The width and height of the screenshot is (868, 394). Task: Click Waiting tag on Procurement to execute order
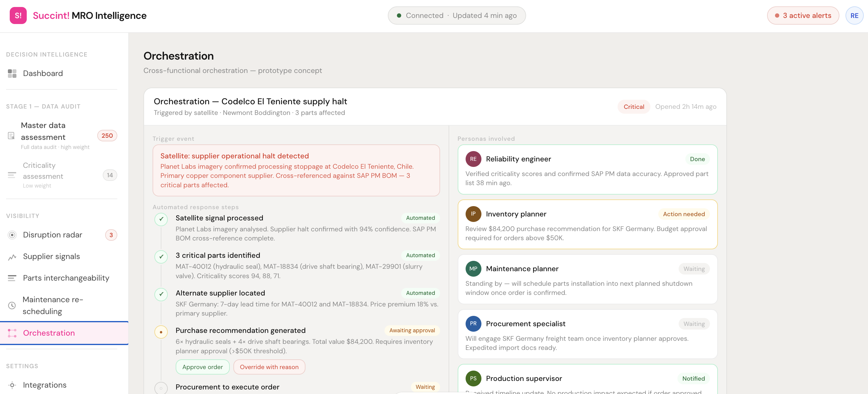[x=425, y=387]
